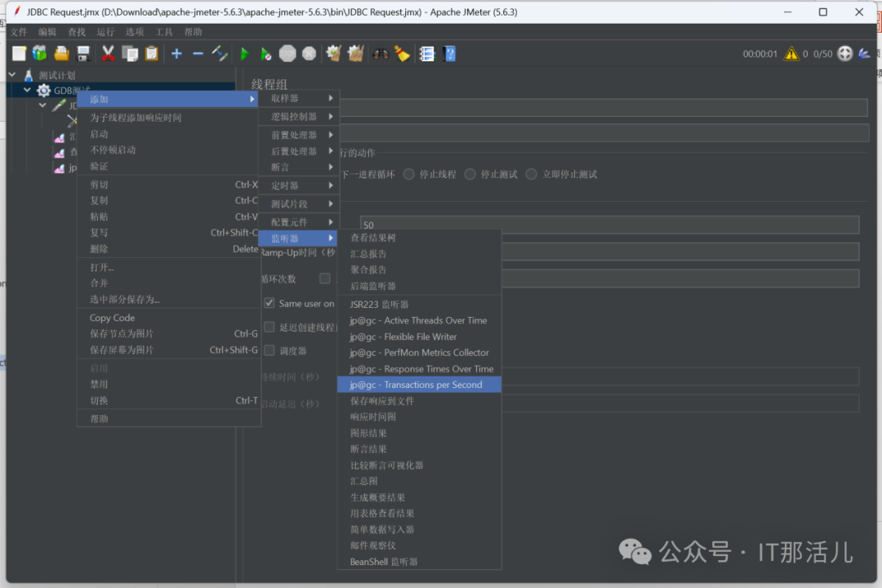Click 删除 in context menu
The height and width of the screenshot is (588, 882).
click(x=168, y=249)
